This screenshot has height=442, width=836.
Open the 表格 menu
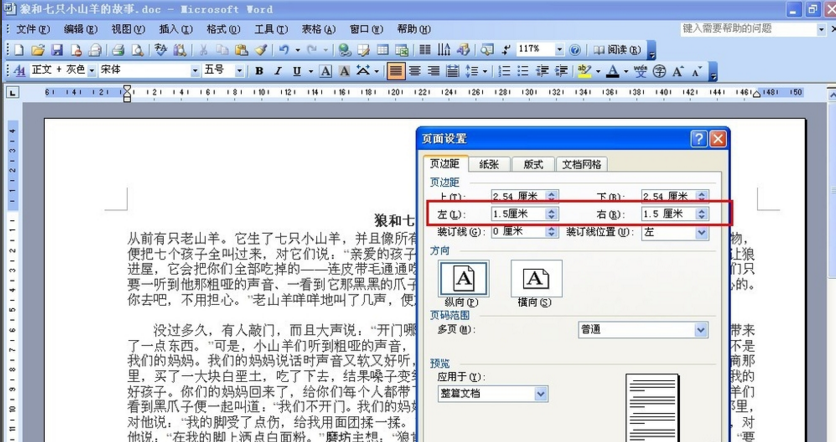point(318,29)
